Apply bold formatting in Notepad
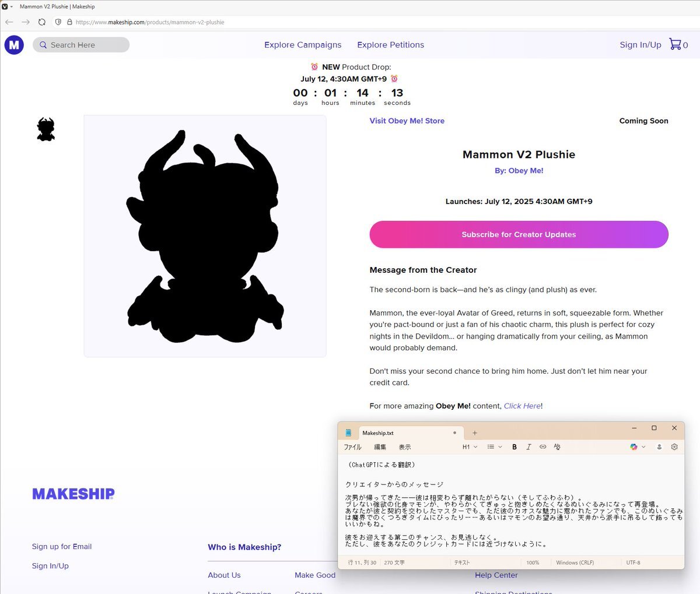The image size is (700, 594). pos(514,447)
